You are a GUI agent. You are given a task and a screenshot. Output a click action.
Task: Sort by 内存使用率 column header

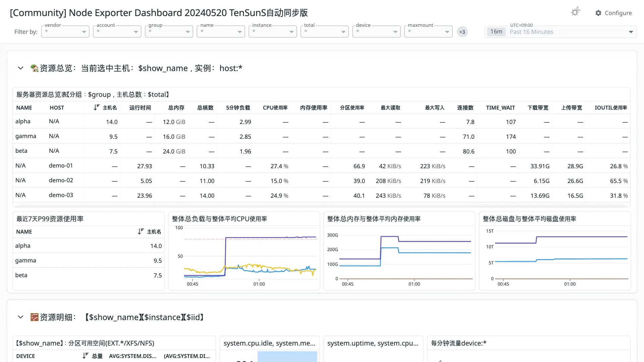pos(314,108)
